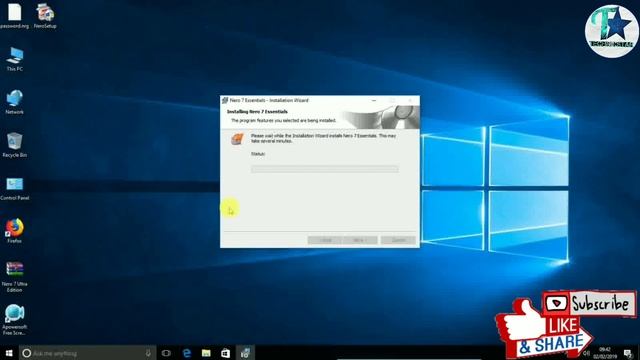Image resolution: width=640 pixels, height=360 pixels.
Task: Open the Action Center notifications icon
Action: tap(628, 353)
